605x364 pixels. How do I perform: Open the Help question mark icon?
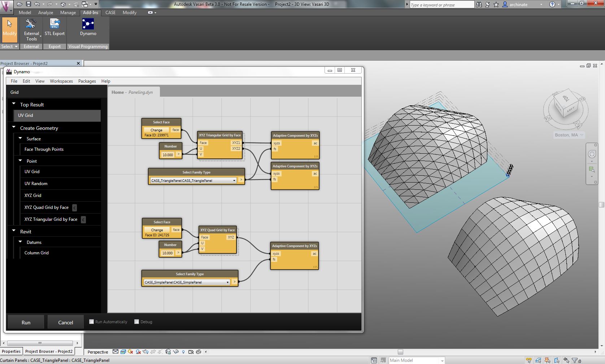pos(552,5)
